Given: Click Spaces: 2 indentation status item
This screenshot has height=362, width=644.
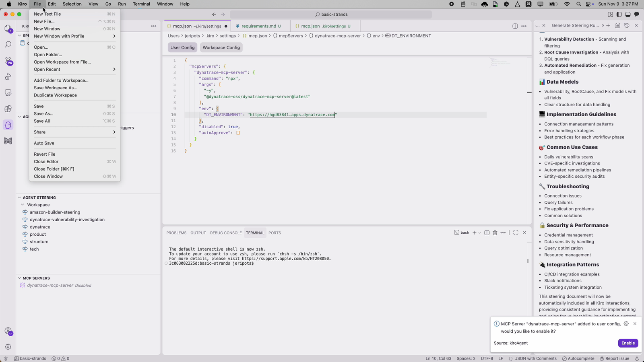Looking at the screenshot, I should click(466, 358).
